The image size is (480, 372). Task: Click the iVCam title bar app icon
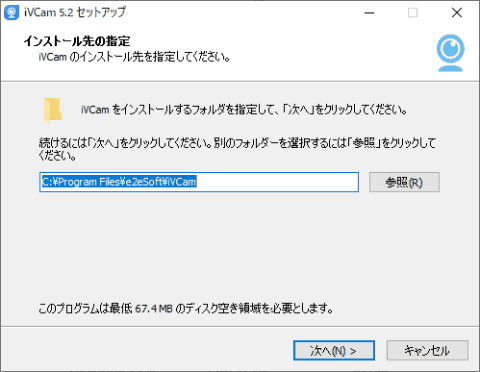pyautogui.click(x=12, y=13)
